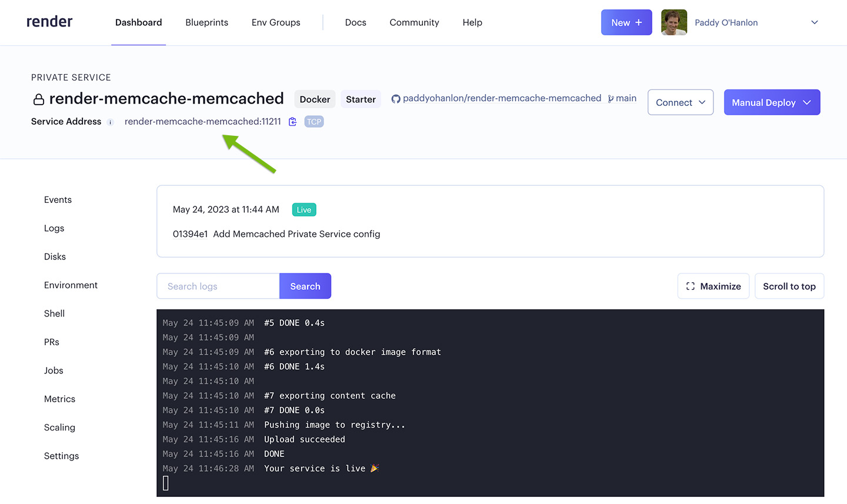
Task: Click the Search logs input field
Action: [x=218, y=286]
